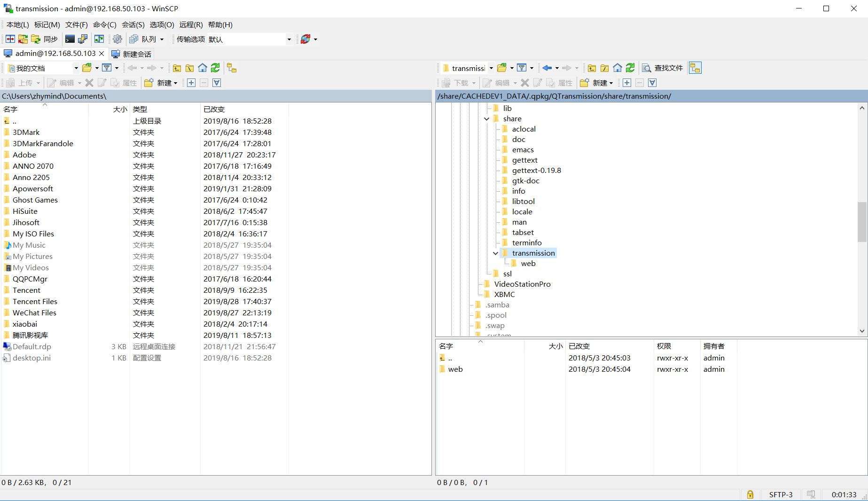Click the 查找文件 button

[x=663, y=68]
